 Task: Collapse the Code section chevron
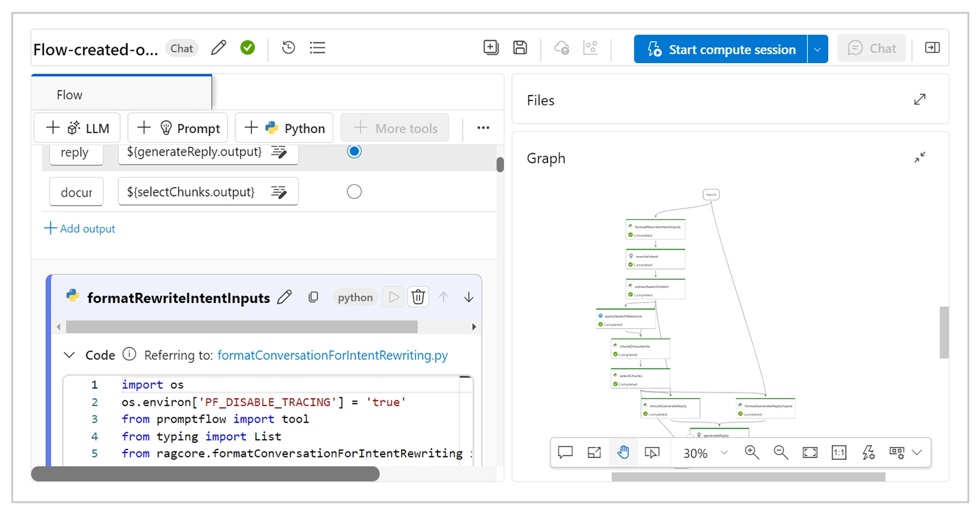69,355
